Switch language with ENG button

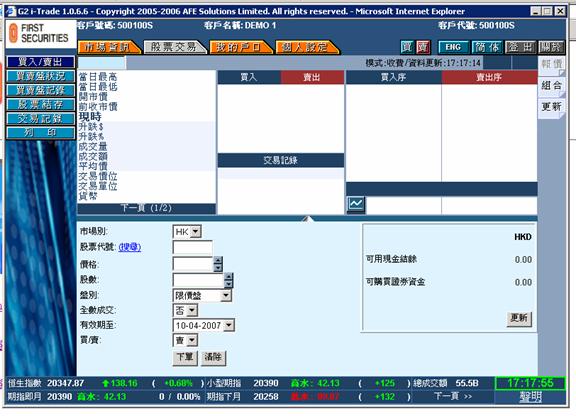(453, 47)
